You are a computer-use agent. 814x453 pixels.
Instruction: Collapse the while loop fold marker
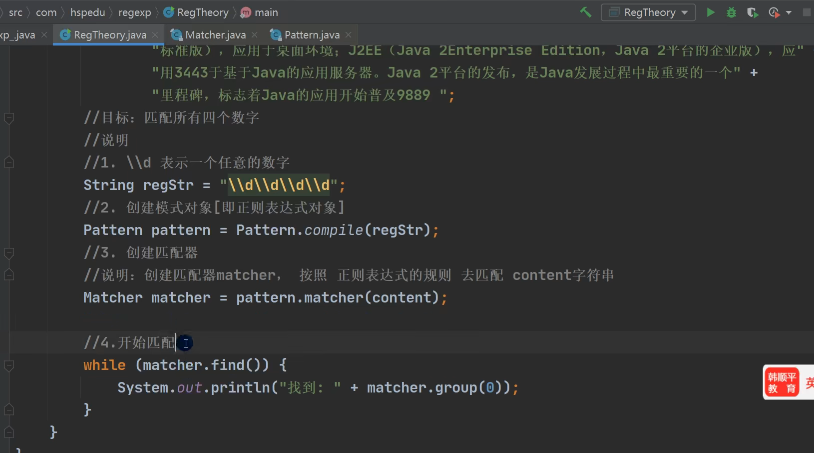pos(9,365)
